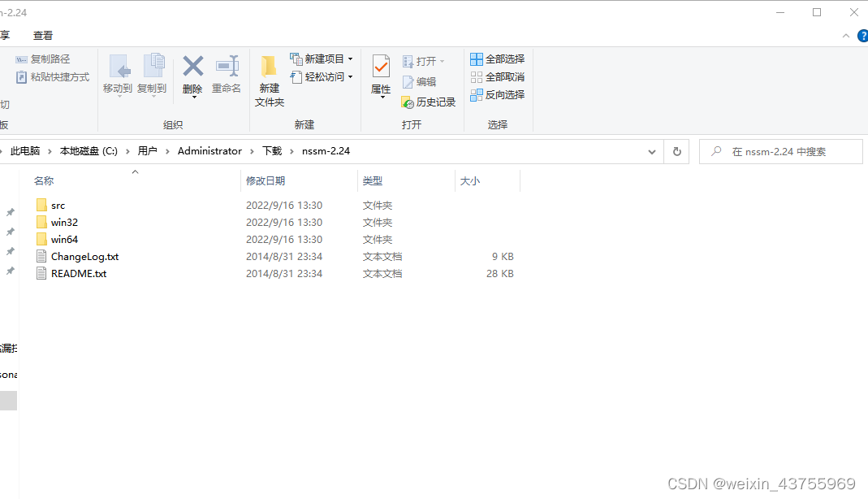The image size is (868, 499).
Task: Click the refresh icon beside address bar
Action: pyautogui.click(x=677, y=152)
